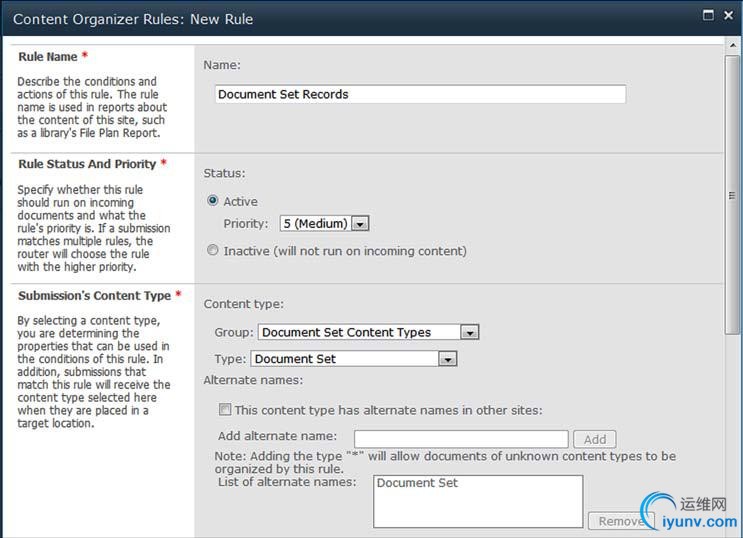Click the dialog title bar text
The height and width of the screenshot is (538, 743).
coord(133,19)
